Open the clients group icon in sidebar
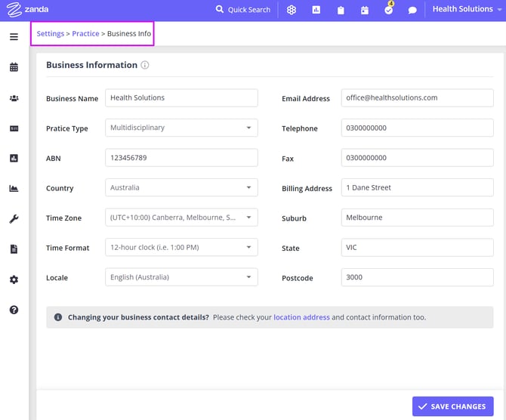 point(14,98)
